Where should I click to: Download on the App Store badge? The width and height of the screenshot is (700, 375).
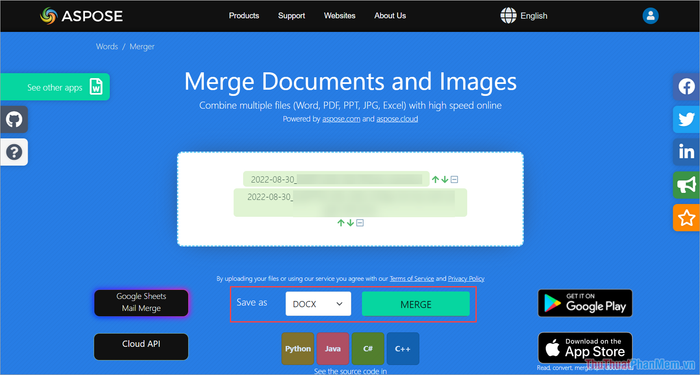coord(585,347)
